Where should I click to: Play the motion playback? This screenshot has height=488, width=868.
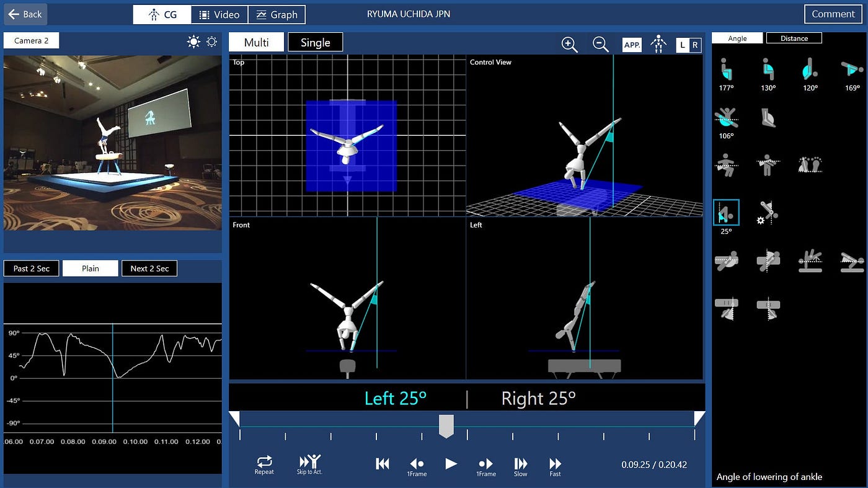(x=451, y=464)
